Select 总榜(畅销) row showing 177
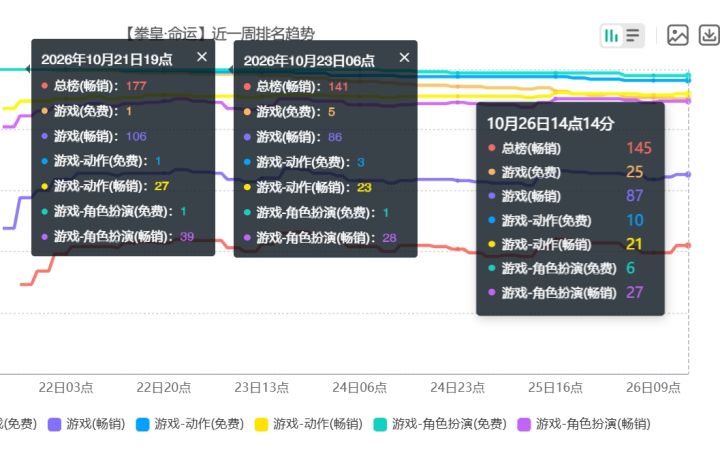This screenshot has width=720, height=458. 94,86
